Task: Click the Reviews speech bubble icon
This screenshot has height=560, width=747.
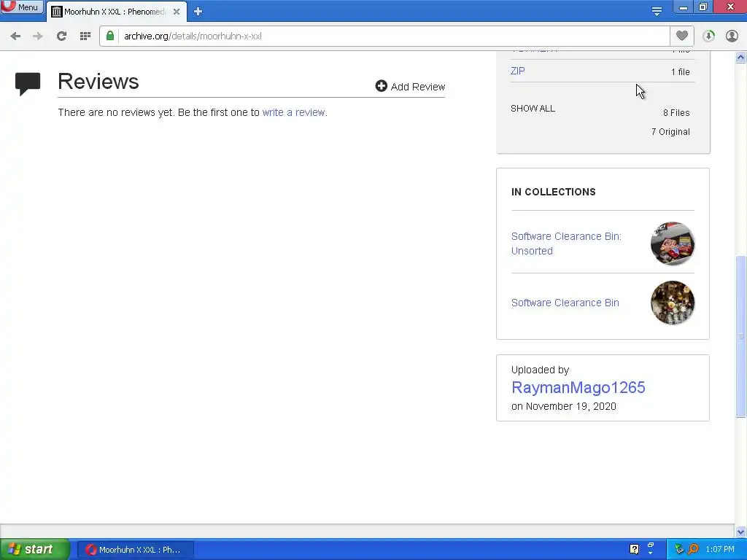Action: 28,84
